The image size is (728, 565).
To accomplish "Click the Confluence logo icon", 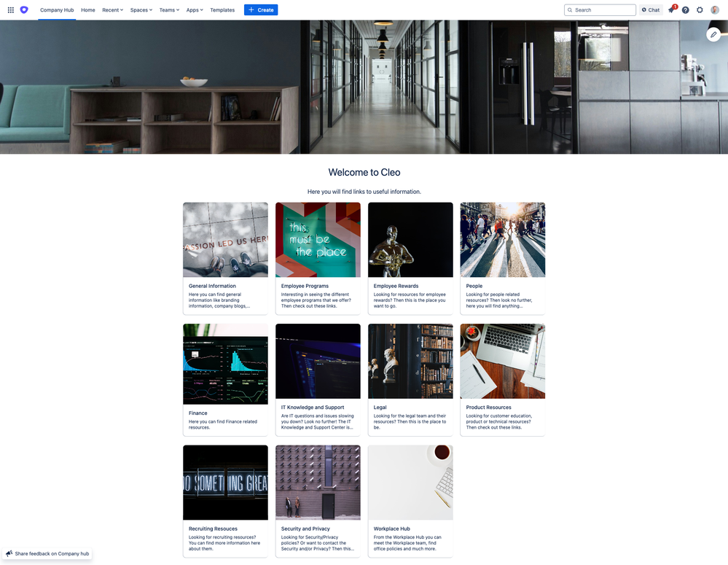I will click(x=24, y=9).
